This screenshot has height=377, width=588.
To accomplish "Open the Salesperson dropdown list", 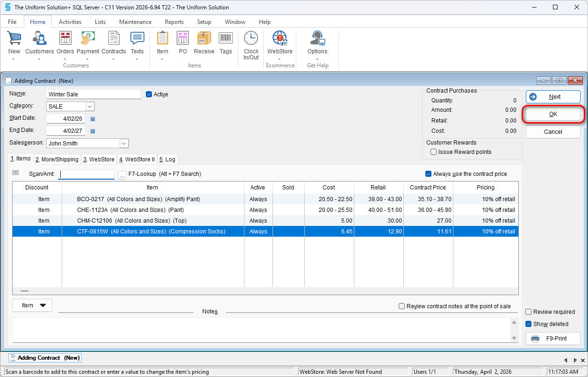I will coord(124,144).
